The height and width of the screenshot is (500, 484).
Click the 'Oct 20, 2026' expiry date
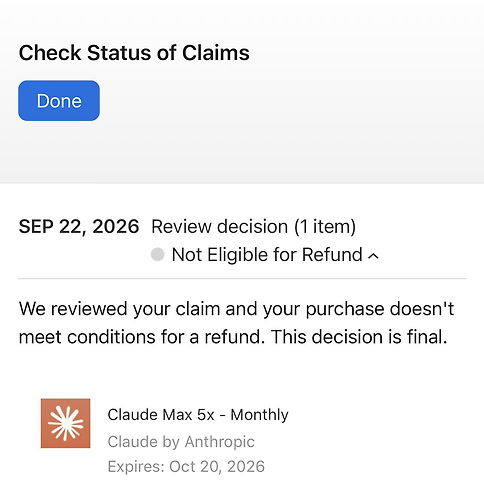pyautogui.click(x=217, y=466)
